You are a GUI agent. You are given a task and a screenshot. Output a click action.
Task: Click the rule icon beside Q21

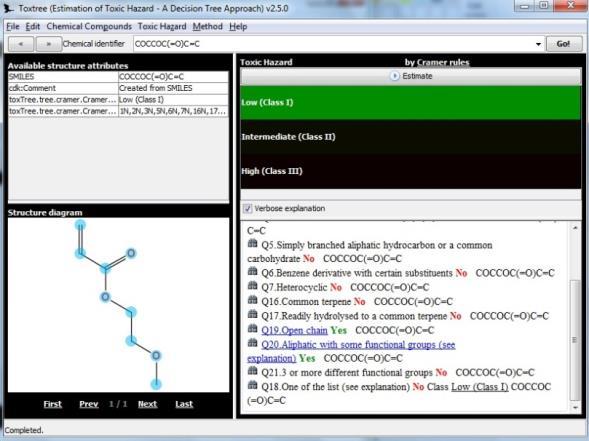[x=252, y=371]
